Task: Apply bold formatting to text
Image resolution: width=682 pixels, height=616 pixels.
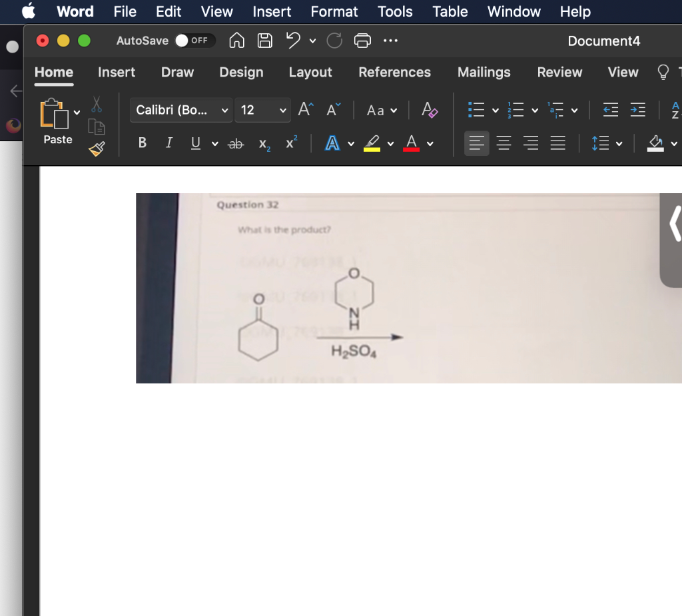Action: tap(142, 143)
